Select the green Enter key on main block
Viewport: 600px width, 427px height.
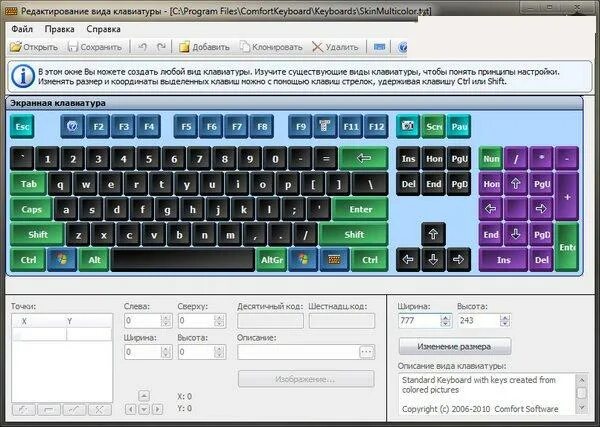click(x=360, y=209)
